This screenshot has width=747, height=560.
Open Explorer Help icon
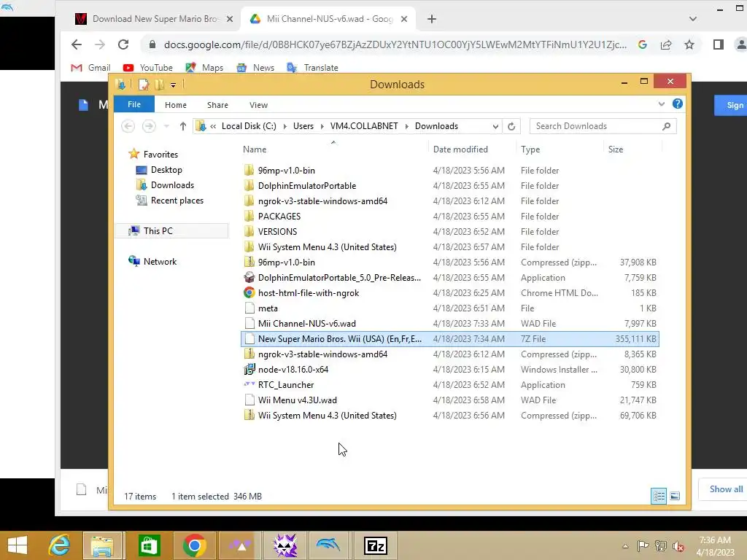[678, 104]
